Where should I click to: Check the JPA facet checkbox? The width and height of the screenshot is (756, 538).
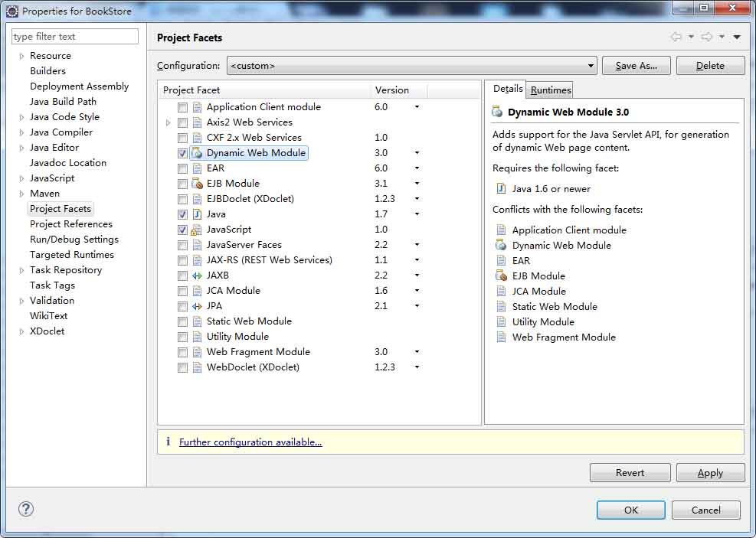tap(182, 306)
